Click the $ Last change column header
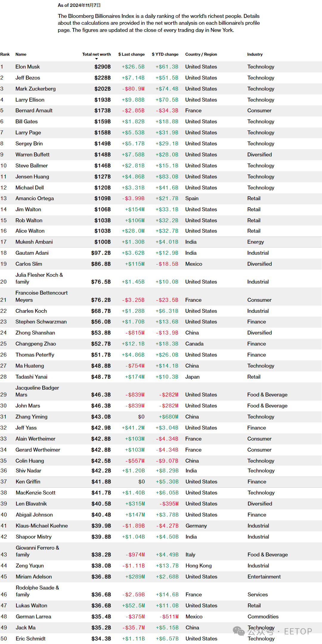 pos(131,54)
